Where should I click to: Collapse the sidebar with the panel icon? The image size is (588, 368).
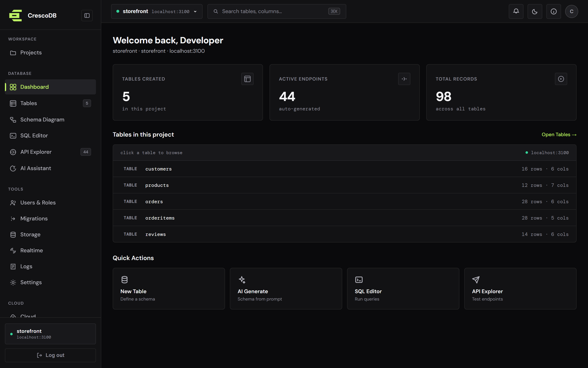87,16
